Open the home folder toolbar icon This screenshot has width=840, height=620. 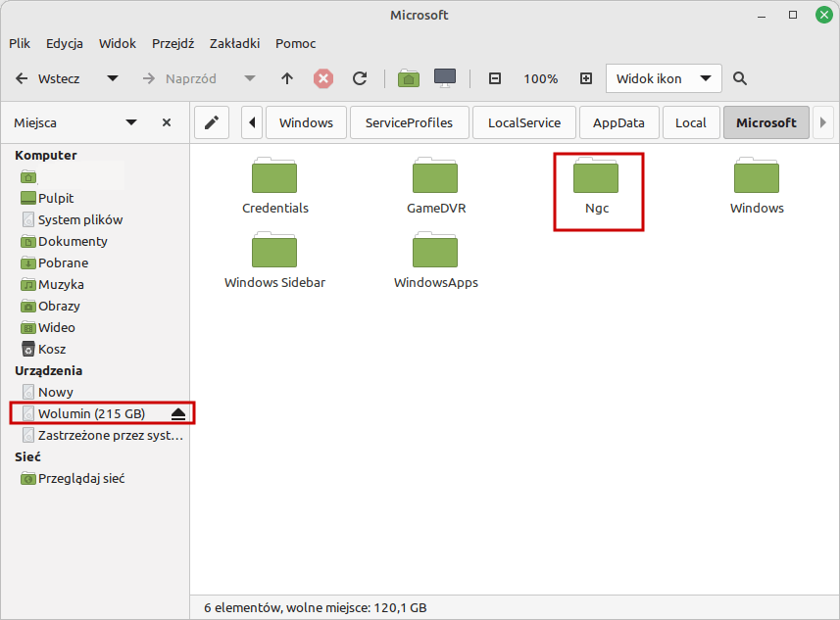408,78
